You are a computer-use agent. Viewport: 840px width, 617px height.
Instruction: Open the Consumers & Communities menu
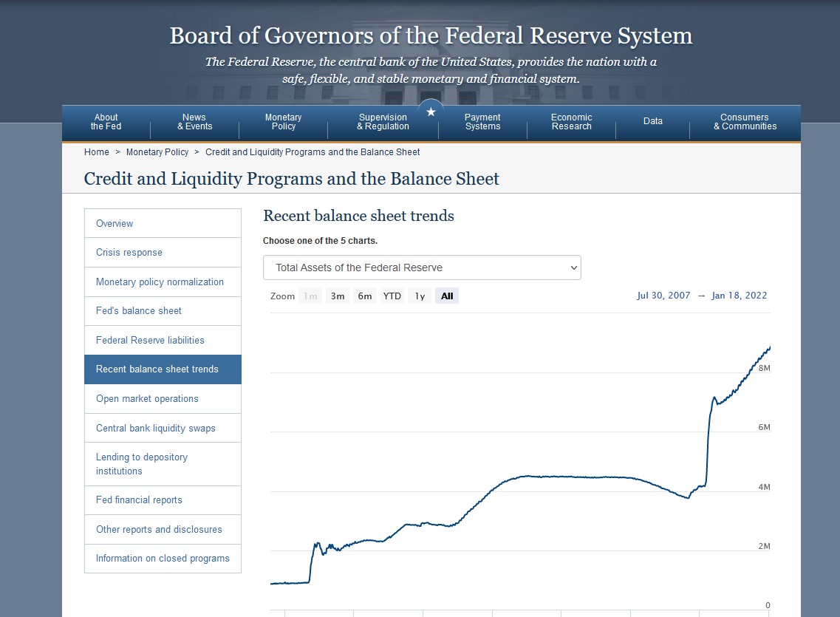click(x=745, y=122)
